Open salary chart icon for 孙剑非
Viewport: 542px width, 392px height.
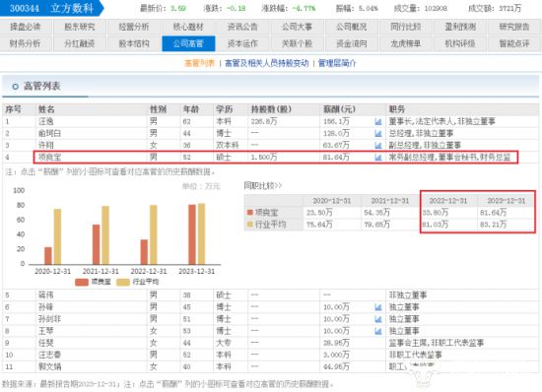pyautogui.click(x=378, y=319)
